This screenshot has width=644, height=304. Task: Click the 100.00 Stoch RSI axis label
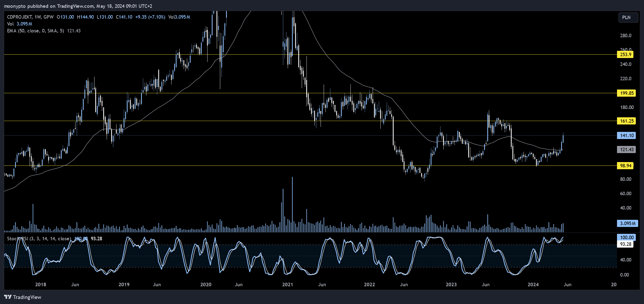click(x=627, y=238)
